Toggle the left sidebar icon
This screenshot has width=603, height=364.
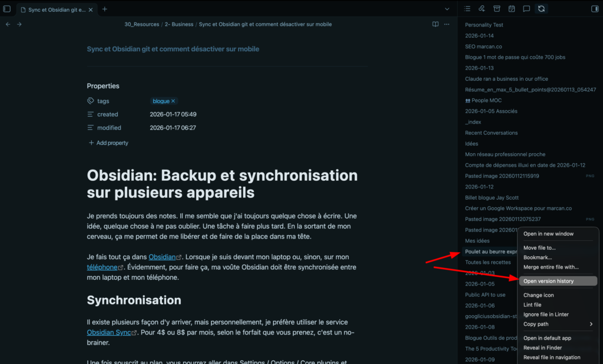point(7,9)
